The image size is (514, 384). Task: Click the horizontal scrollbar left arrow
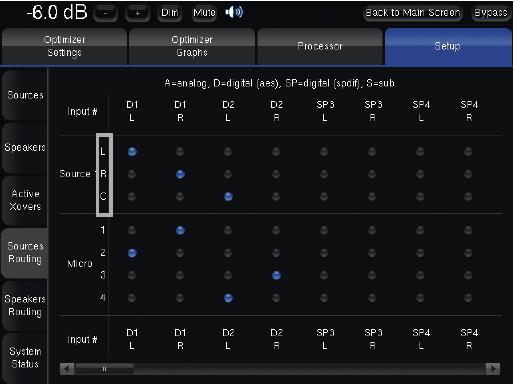(67, 369)
